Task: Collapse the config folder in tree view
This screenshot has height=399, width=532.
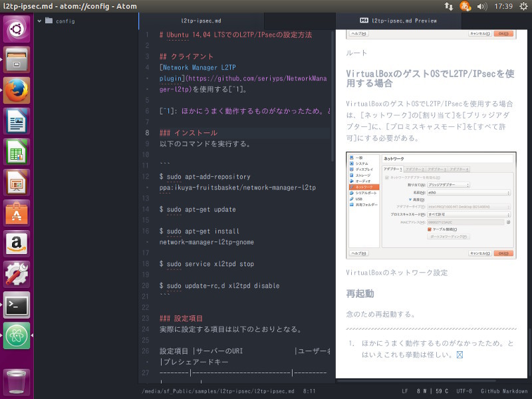Action: (39, 21)
